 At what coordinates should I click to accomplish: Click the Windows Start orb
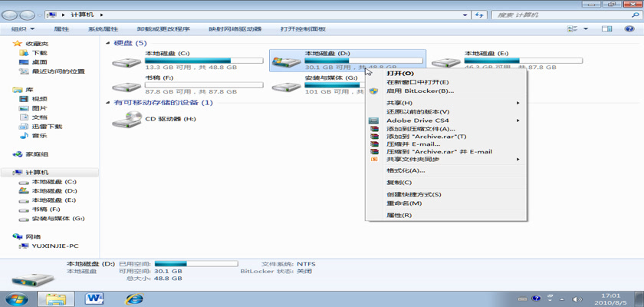click(17, 298)
